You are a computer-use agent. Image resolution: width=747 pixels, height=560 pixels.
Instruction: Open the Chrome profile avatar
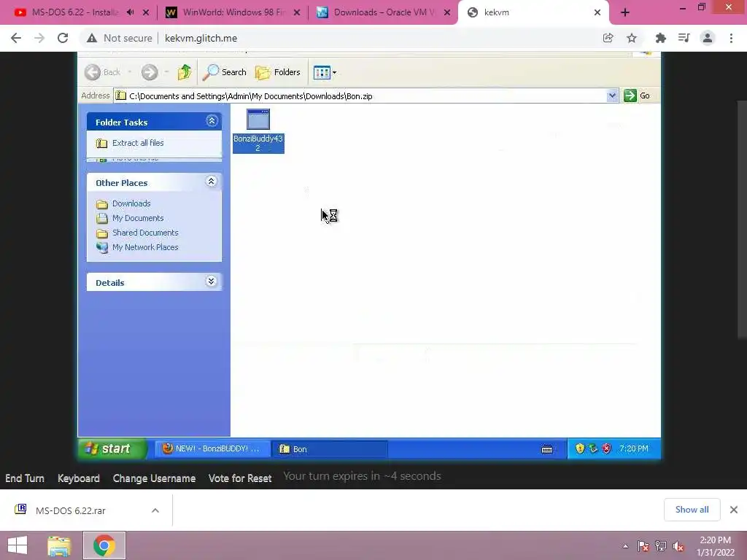coord(708,38)
